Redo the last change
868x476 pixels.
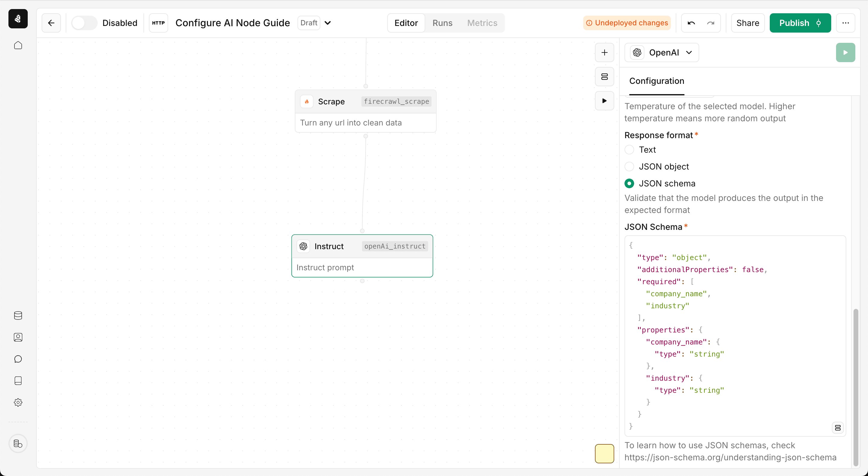coord(711,23)
